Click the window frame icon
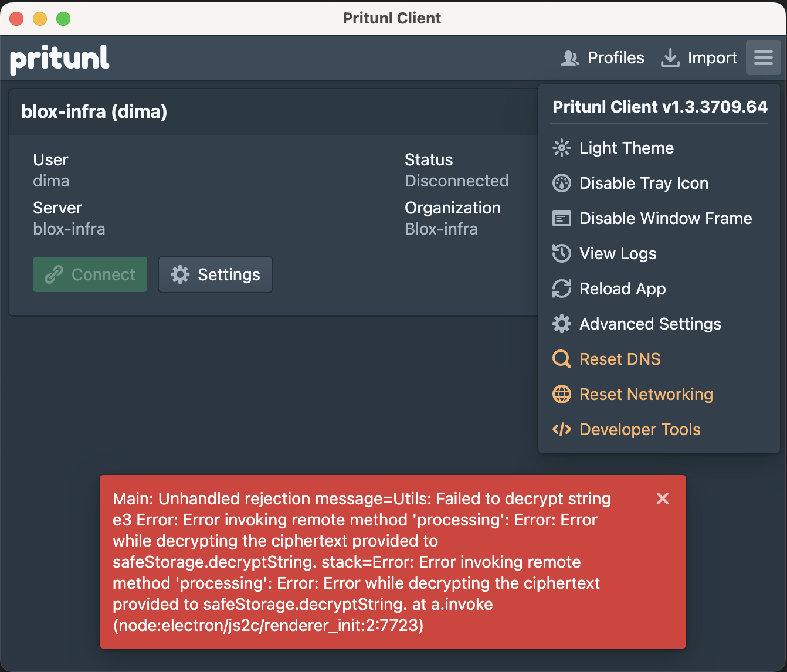 pos(562,218)
